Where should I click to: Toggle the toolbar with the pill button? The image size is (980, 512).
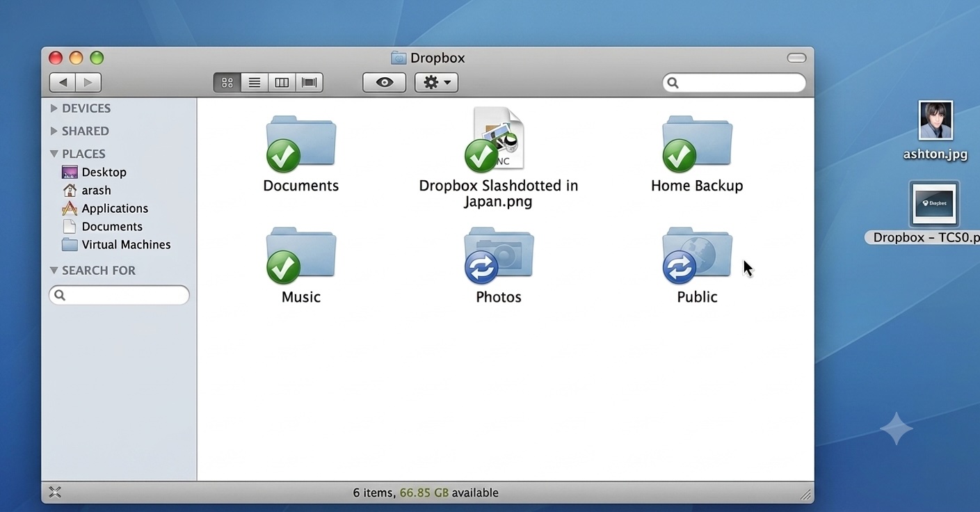(x=796, y=58)
